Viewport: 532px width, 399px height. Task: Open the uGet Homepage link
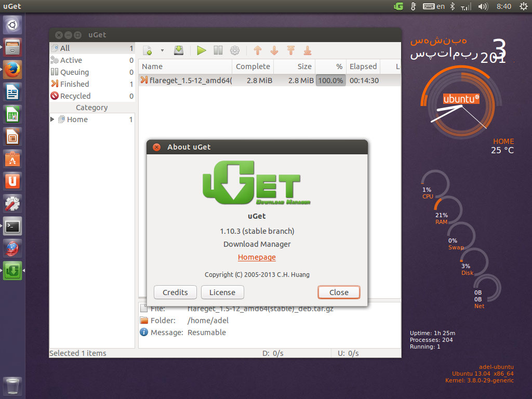[x=257, y=257]
